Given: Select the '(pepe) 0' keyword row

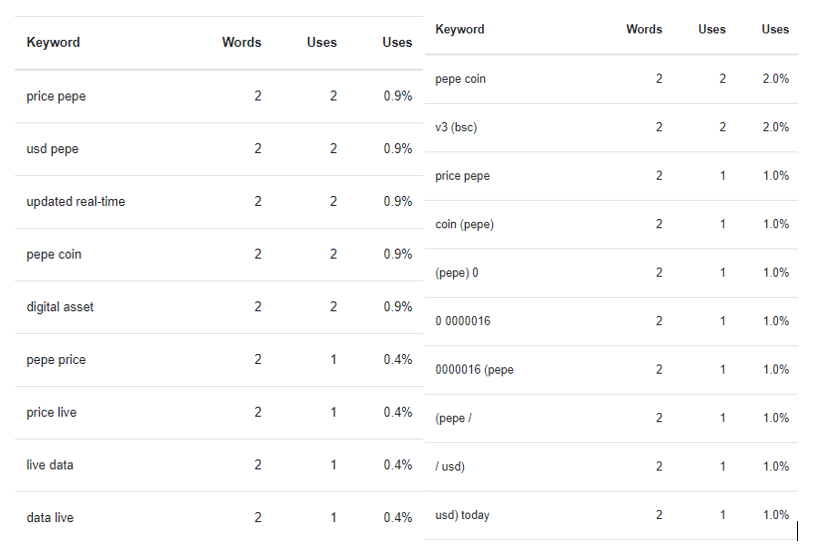Looking at the screenshot, I should (x=457, y=273).
